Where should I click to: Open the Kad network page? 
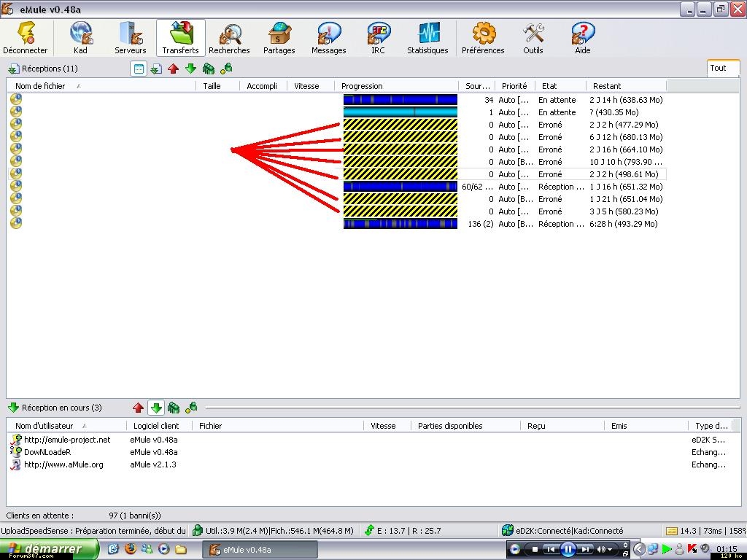80,38
